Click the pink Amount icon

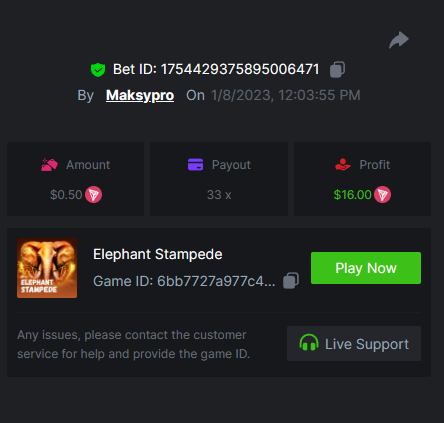click(x=49, y=165)
